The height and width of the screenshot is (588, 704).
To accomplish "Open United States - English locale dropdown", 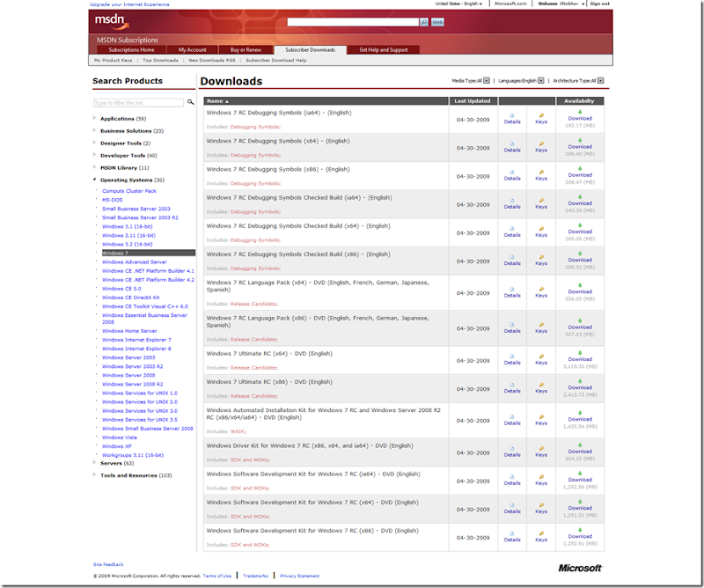I will (458, 4).
